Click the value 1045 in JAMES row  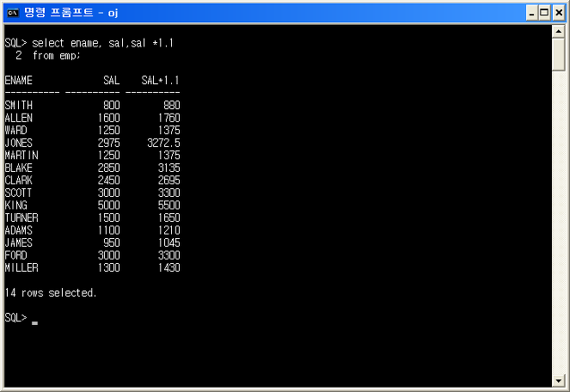(x=169, y=242)
